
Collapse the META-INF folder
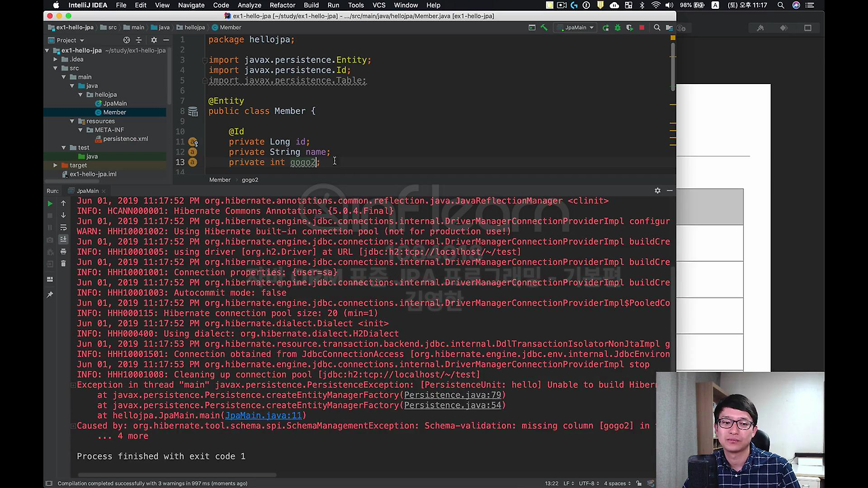pos(80,129)
